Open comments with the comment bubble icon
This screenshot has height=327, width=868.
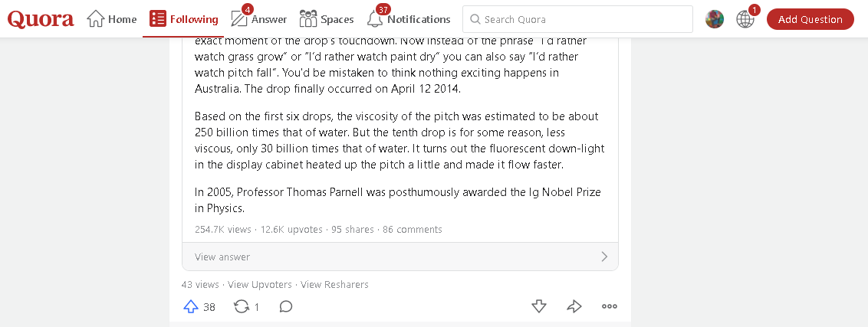point(286,306)
